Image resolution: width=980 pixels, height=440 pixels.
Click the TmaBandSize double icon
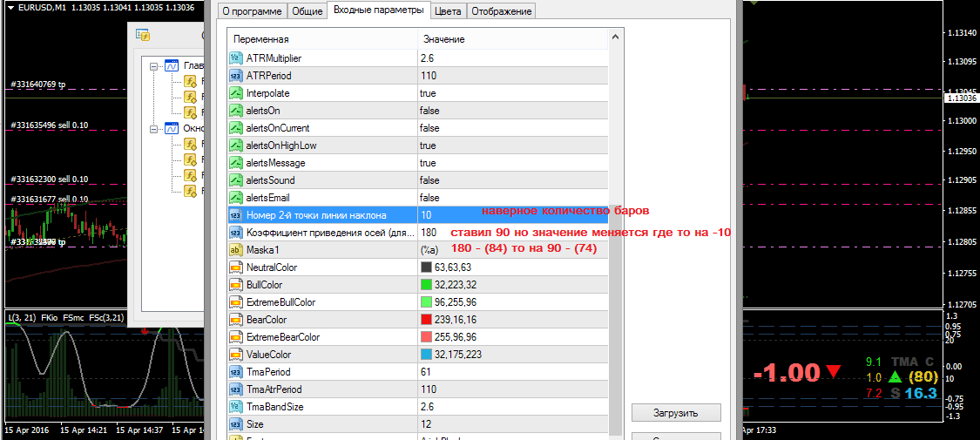tap(235, 407)
